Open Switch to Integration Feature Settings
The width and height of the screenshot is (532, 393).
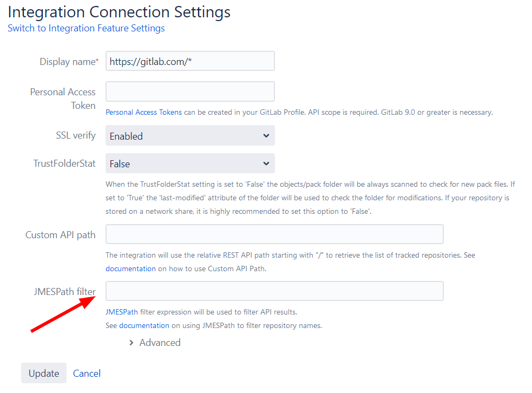(x=86, y=28)
